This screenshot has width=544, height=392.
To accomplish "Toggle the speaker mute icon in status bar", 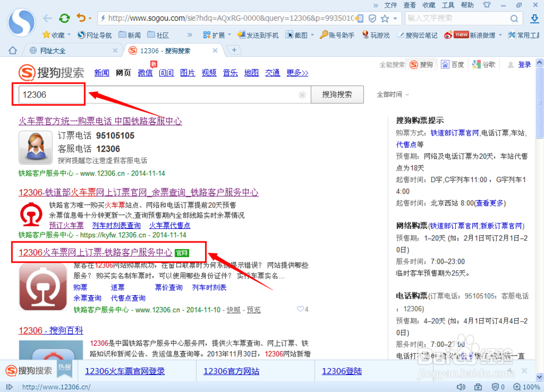I will (461, 387).
